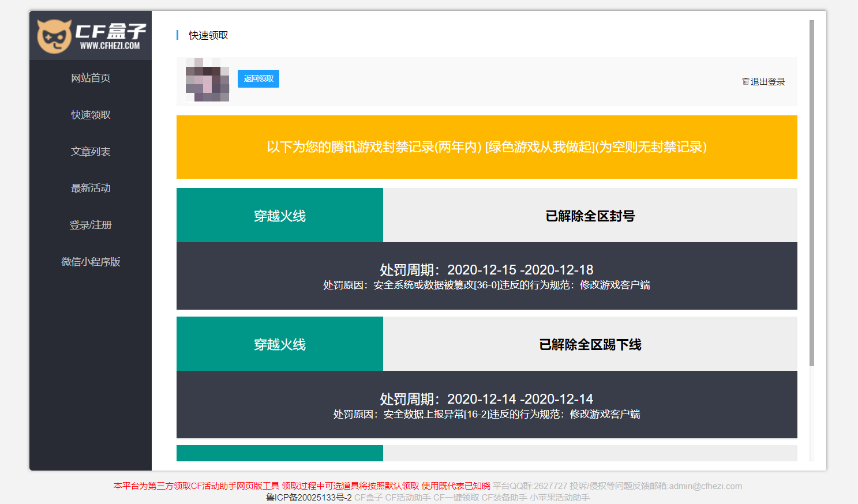The height and width of the screenshot is (504, 858).
Task: Click the red 本平台为第三方领取 disclaimer text
Action: (x=302, y=486)
